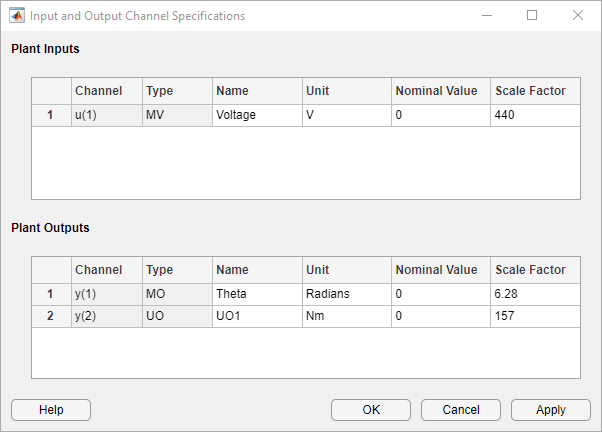Viewport: 602px width, 432px height.
Task: Edit scale factor 157 cell
Action: coord(535,316)
